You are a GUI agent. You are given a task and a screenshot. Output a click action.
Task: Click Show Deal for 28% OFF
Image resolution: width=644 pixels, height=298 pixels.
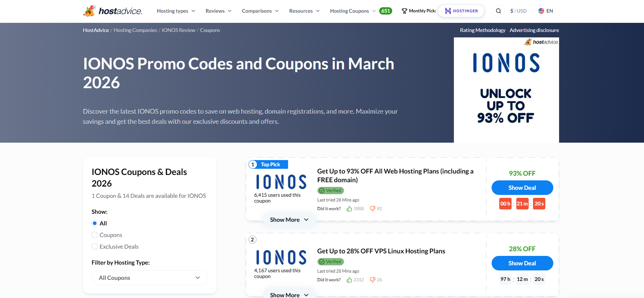[x=522, y=263]
